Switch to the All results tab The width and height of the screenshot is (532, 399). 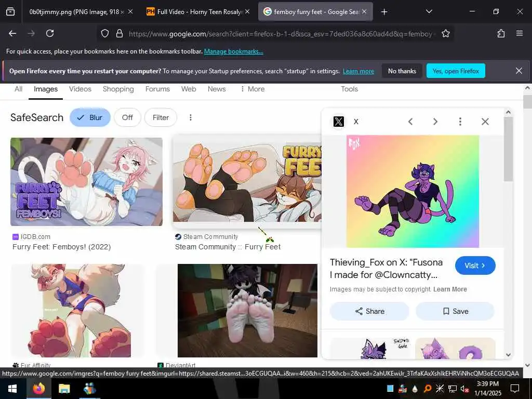[x=18, y=89]
